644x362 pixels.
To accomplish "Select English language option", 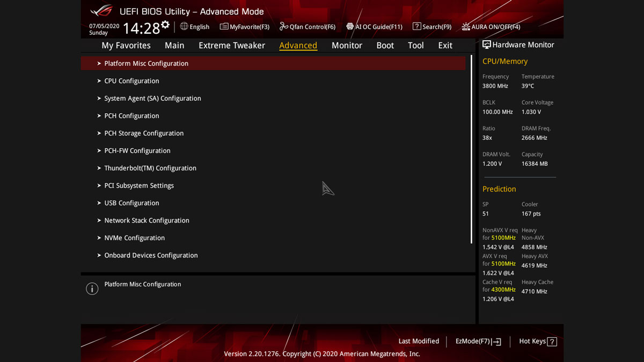I will [x=195, y=27].
